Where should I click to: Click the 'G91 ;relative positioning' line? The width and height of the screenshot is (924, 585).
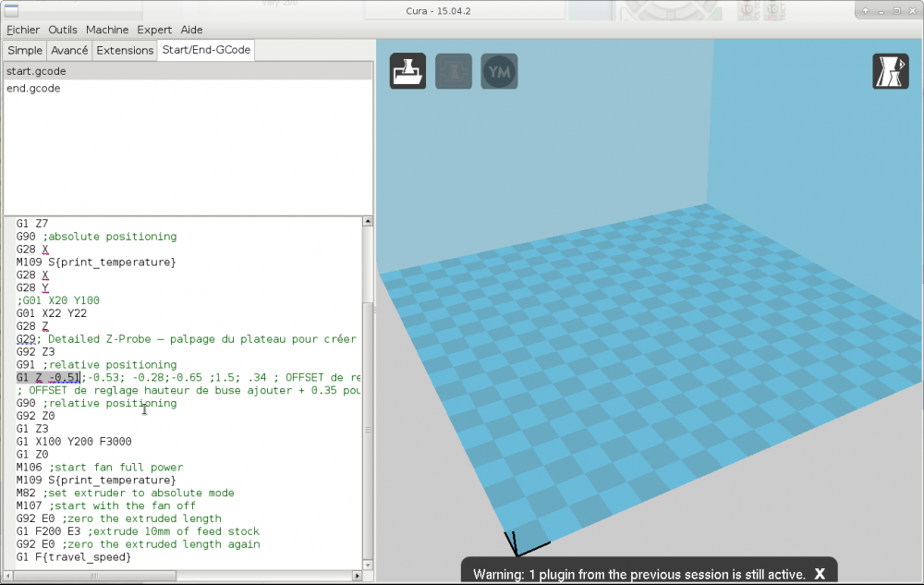pyautogui.click(x=97, y=365)
